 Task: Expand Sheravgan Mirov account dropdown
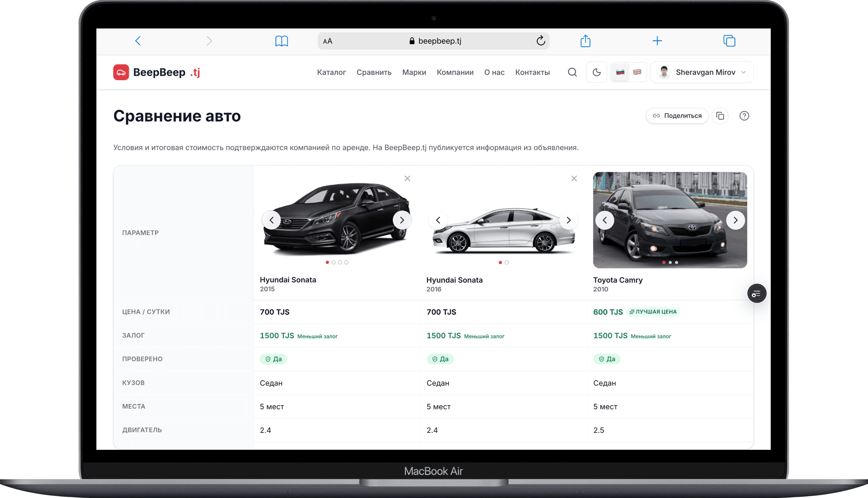tap(702, 72)
